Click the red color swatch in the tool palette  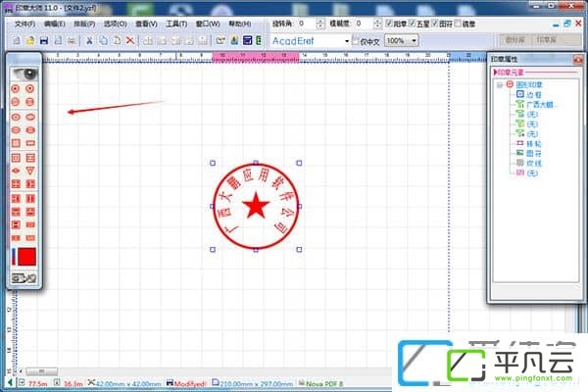pyautogui.click(x=27, y=257)
